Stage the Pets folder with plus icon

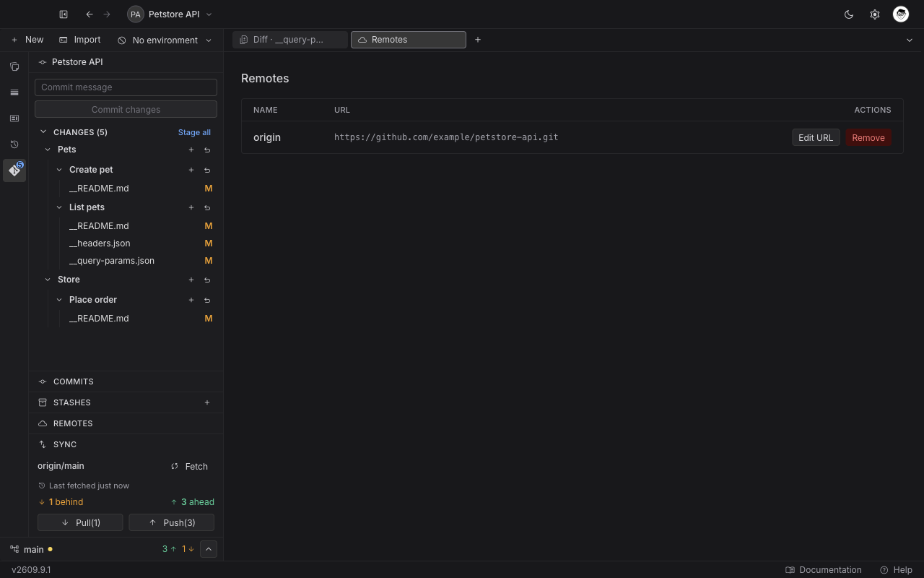[x=191, y=150]
